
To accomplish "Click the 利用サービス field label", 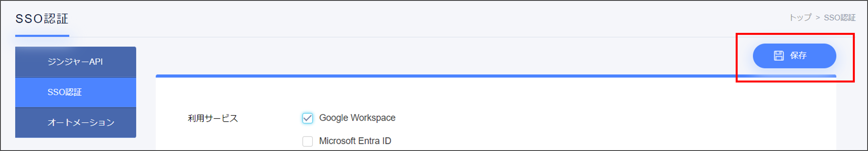I will 213,118.
